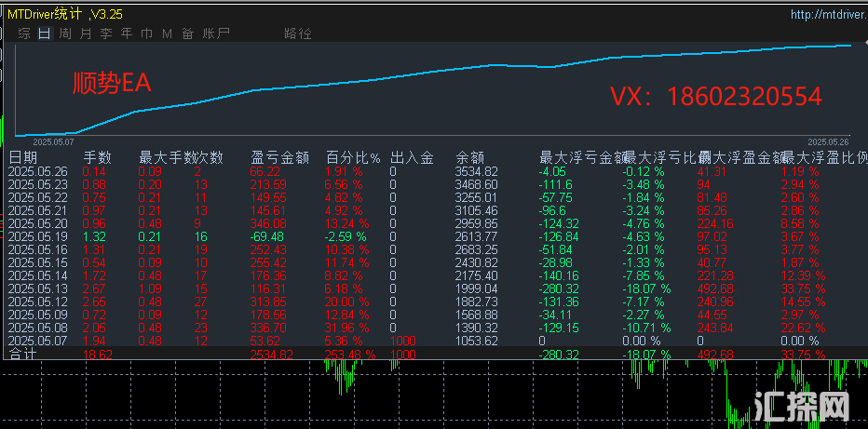
Task: Click the 1000 deposit in 2025.05.07 row
Action: (x=402, y=341)
